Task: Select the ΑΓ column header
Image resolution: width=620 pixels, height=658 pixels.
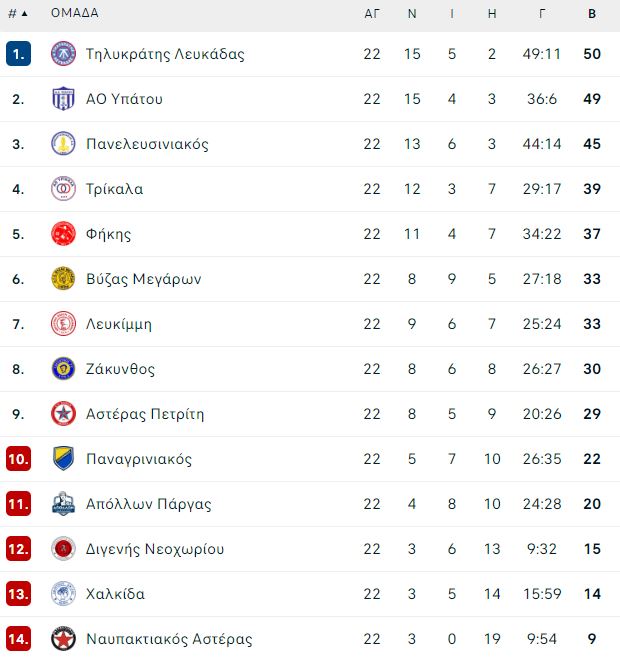Action: 371,13
